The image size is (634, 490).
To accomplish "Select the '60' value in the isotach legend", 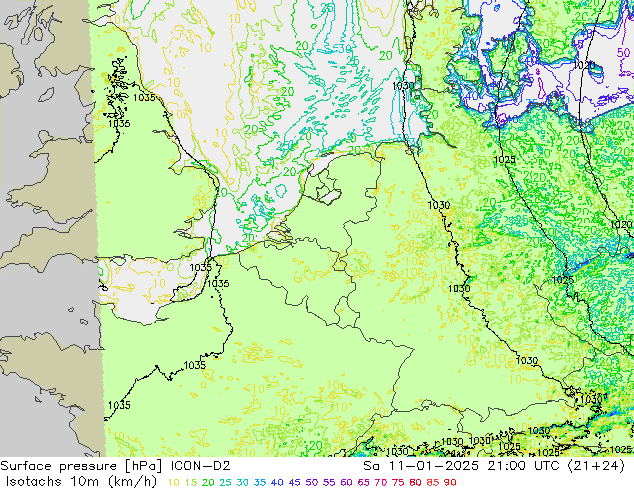I will coord(346,482).
